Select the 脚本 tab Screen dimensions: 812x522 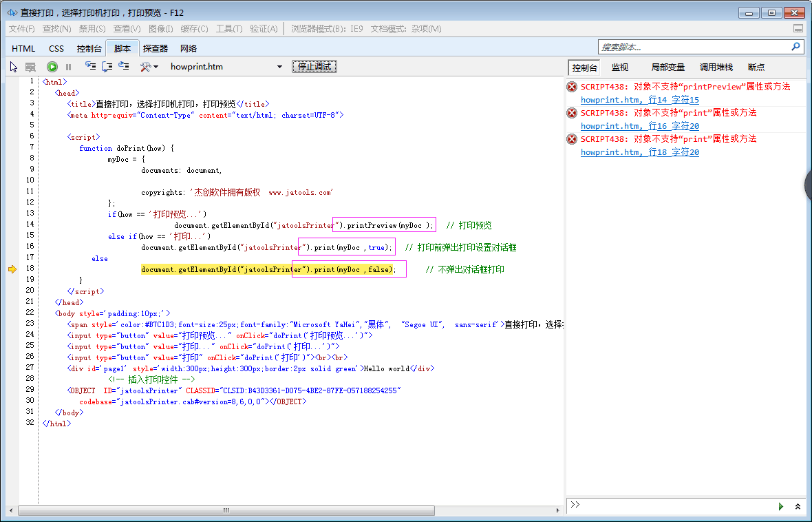122,48
